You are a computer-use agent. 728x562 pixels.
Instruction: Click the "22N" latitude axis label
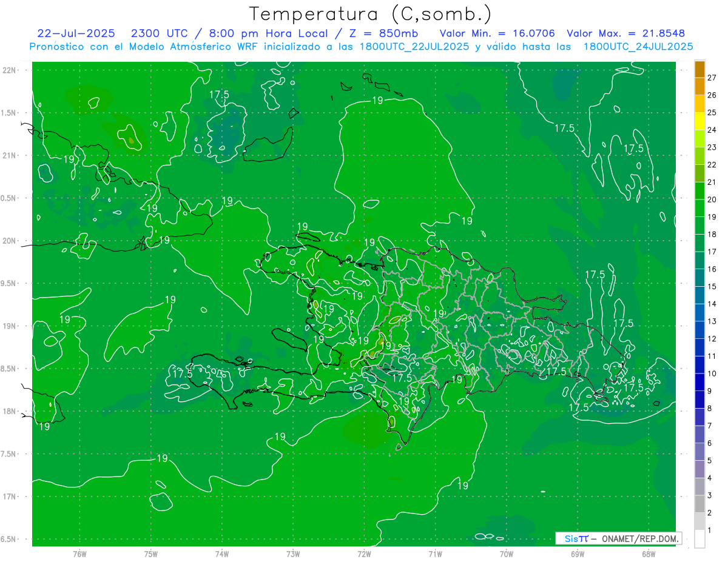pyautogui.click(x=10, y=70)
